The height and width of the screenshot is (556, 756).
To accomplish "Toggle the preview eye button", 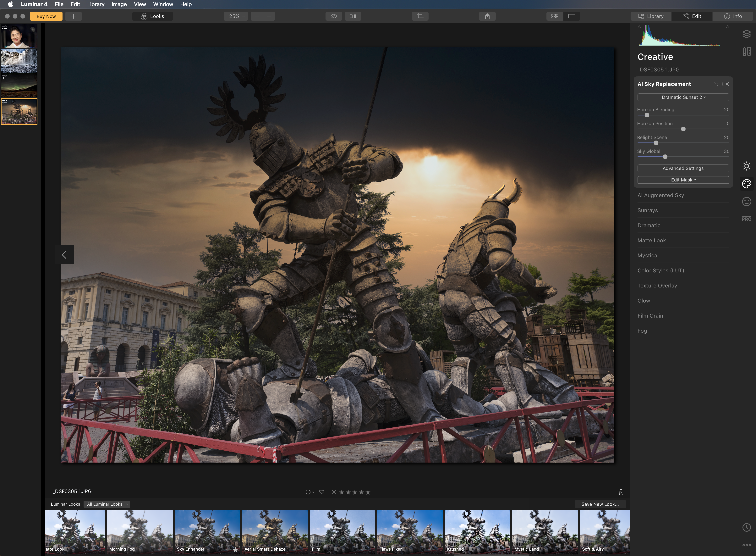I will 334,16.
